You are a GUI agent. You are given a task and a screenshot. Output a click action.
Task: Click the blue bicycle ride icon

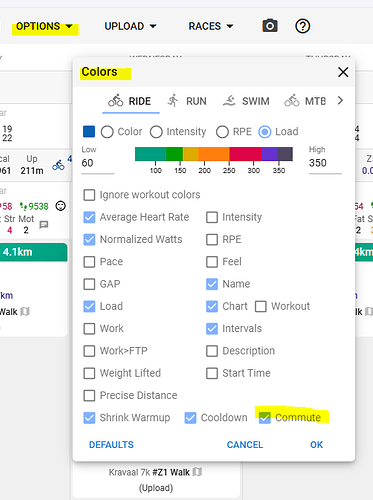click(x=58, y=165)
